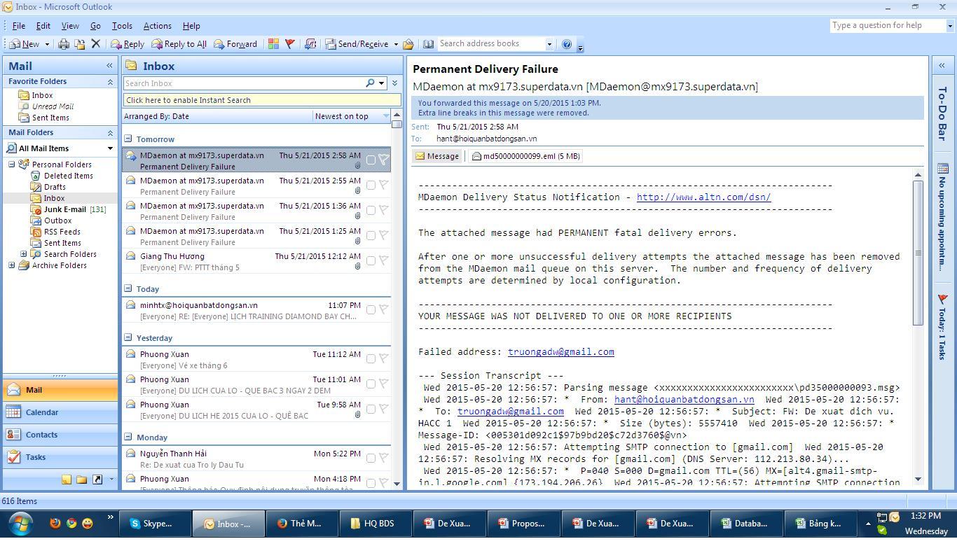
Task: Open the Actions menu
Action: [x=157, y=26]
